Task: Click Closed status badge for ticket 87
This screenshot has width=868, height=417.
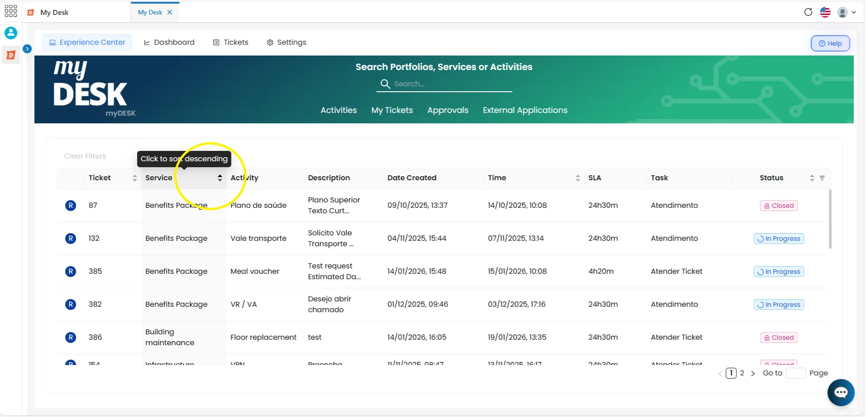Action: 778,206
